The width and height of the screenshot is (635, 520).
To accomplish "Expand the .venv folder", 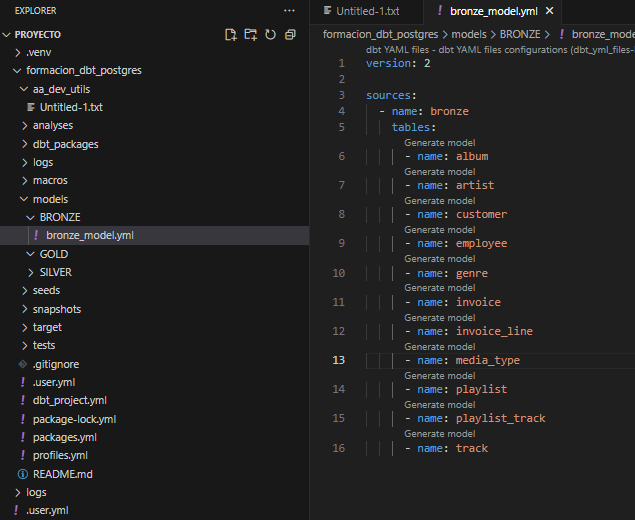I will coord(38,52).
